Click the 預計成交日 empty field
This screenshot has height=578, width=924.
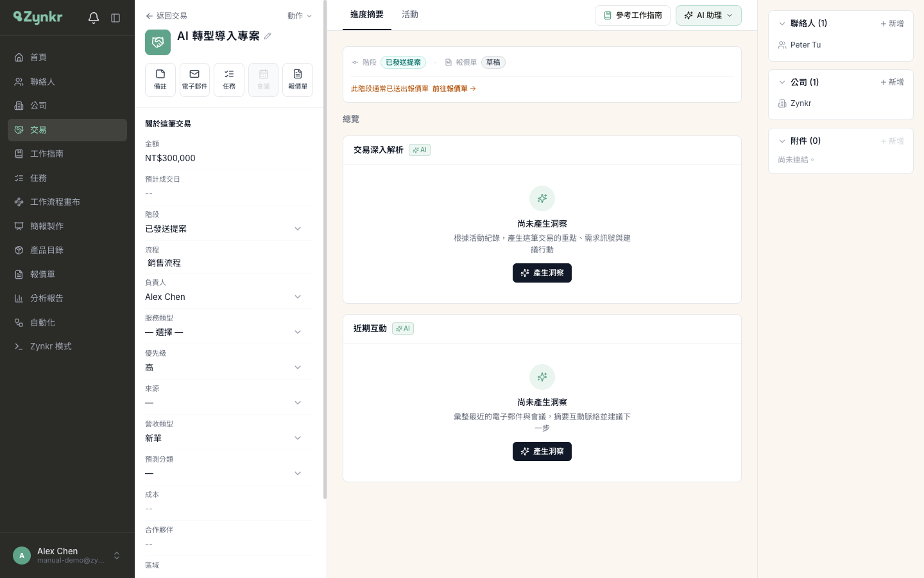(x=229, y=193)
